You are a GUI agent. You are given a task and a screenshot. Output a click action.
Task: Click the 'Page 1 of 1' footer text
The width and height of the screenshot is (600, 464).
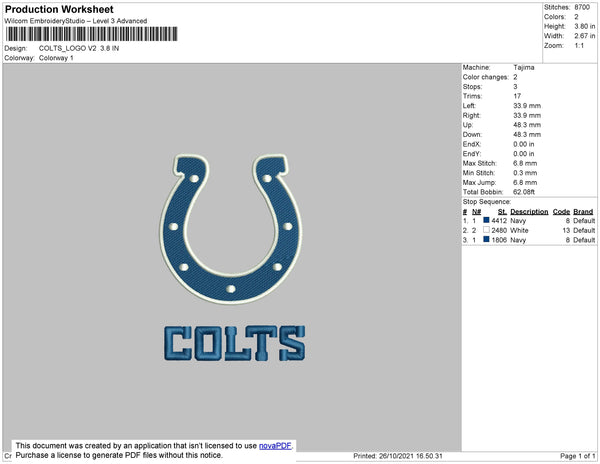(577, 456)
